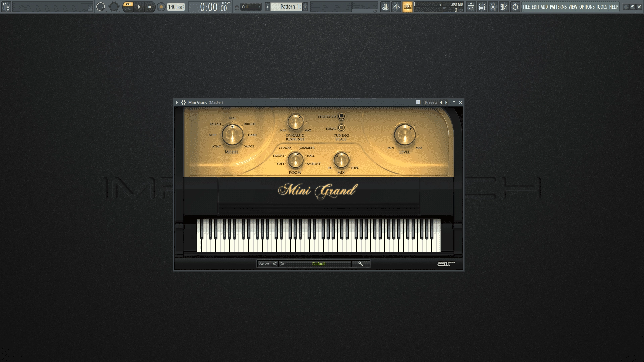Click the DYNAMIC RESPONSE knob
Viewport: 644px width, 362px height.
pyautogui.click(x=295, y=122)
